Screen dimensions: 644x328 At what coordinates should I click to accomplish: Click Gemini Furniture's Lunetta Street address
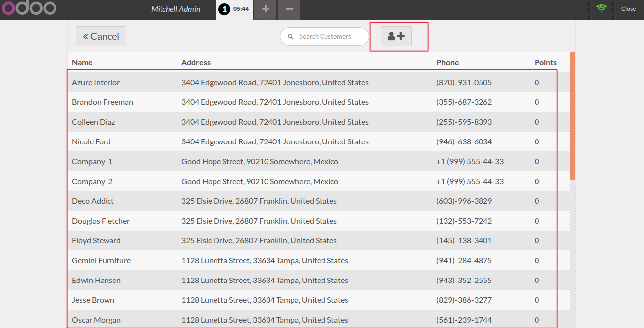coord(265,260)
